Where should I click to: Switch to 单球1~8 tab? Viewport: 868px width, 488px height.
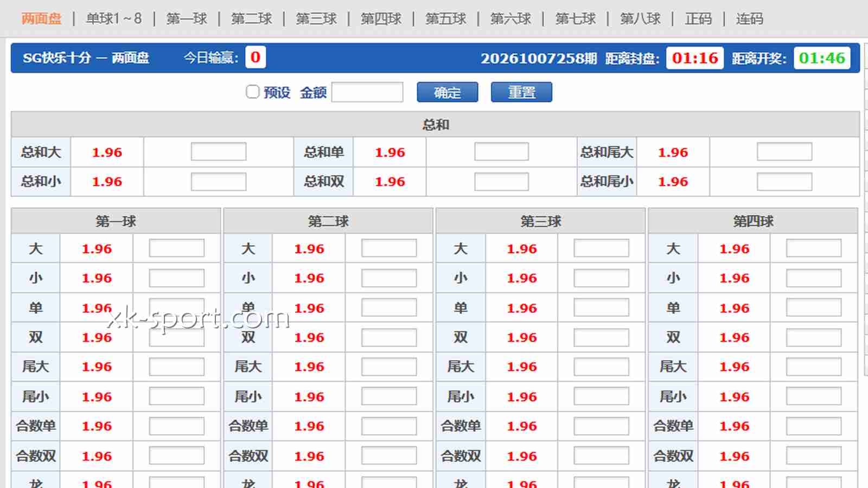pos(114,19)
